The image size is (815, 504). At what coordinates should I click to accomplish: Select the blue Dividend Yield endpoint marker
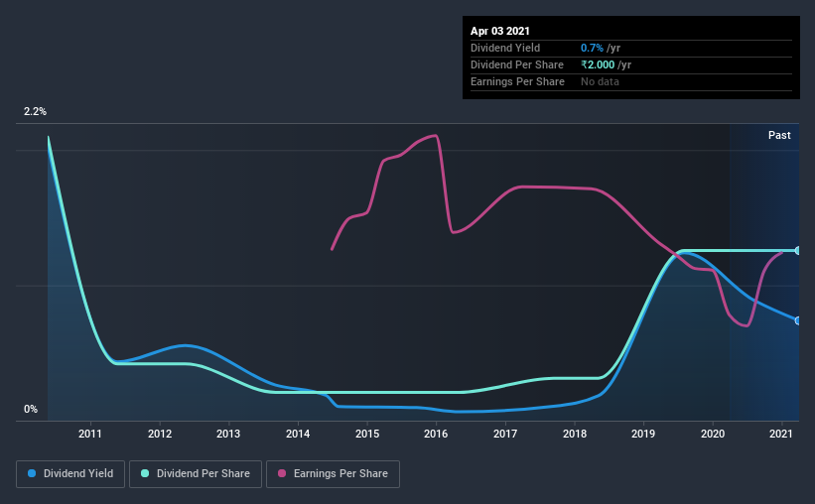(x=797, y=320)
